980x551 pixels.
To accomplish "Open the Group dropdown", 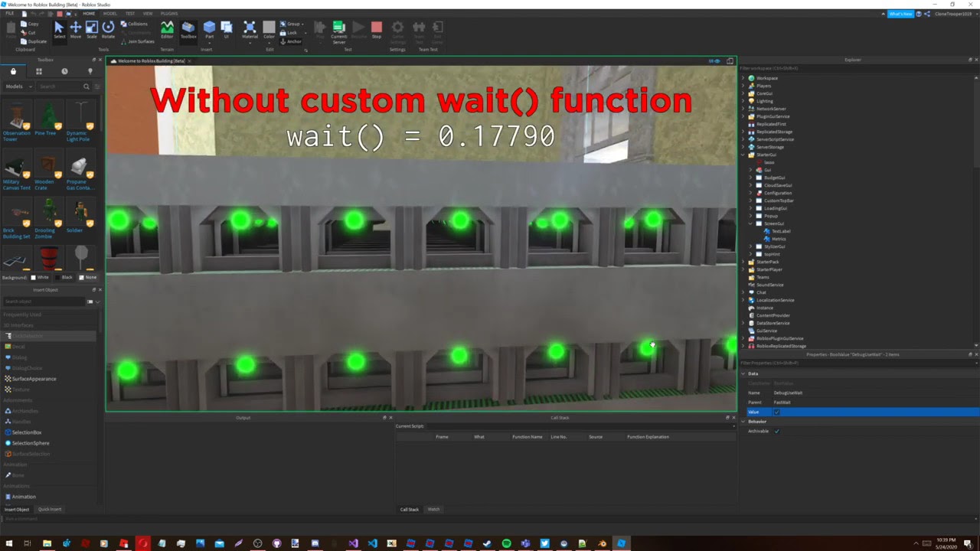I will [291, 24].
